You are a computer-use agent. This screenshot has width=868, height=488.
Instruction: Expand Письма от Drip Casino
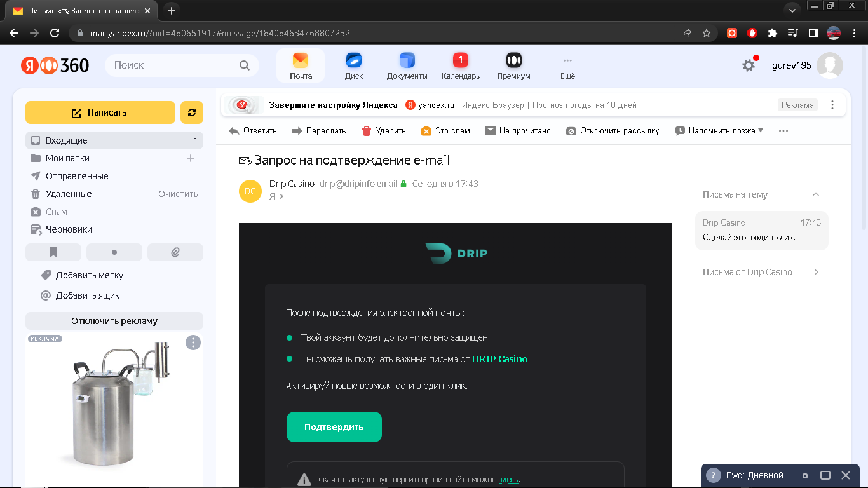[816, 272]
